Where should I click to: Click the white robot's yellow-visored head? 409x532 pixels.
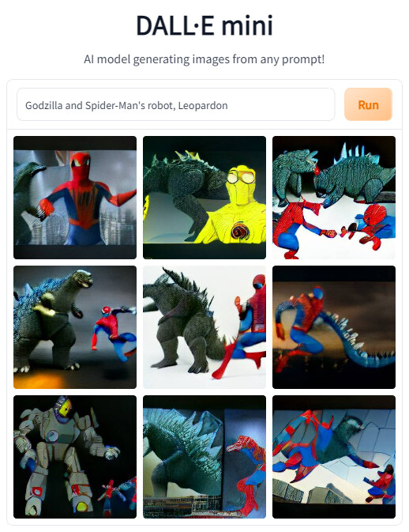(x=64, y=409)
